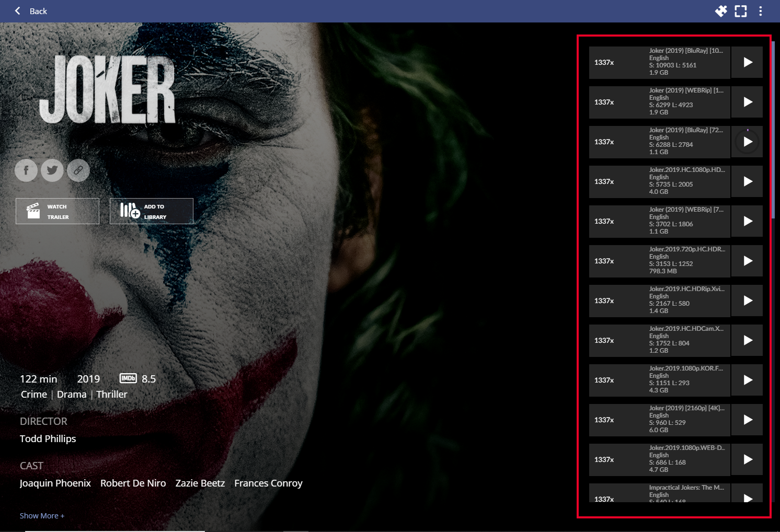Open the Drama genre link
The height and width of the screenshot is (532, 780).
coord(72,394)
